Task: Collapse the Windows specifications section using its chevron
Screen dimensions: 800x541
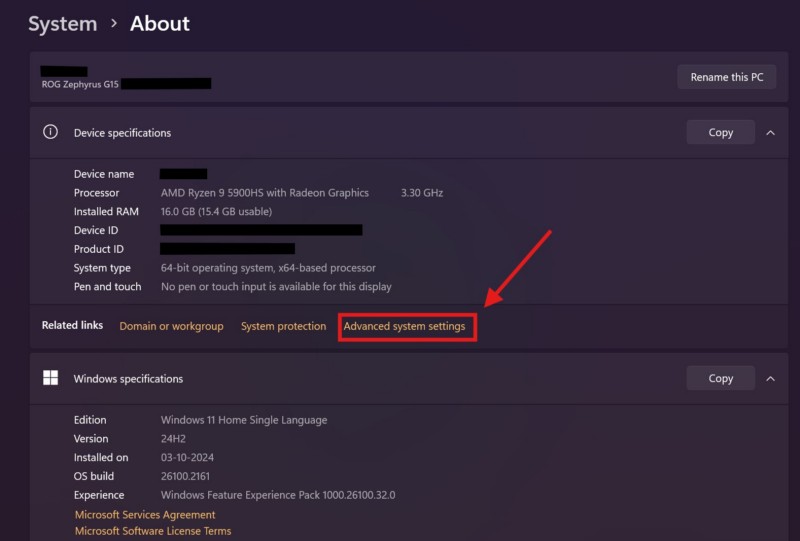Action: [771, 378]
